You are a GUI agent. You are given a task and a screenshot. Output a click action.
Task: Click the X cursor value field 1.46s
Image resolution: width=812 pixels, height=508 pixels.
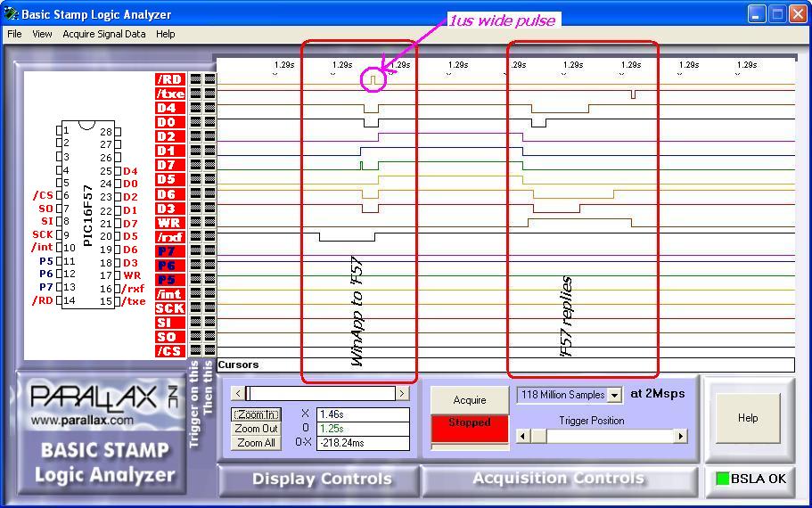363,414
